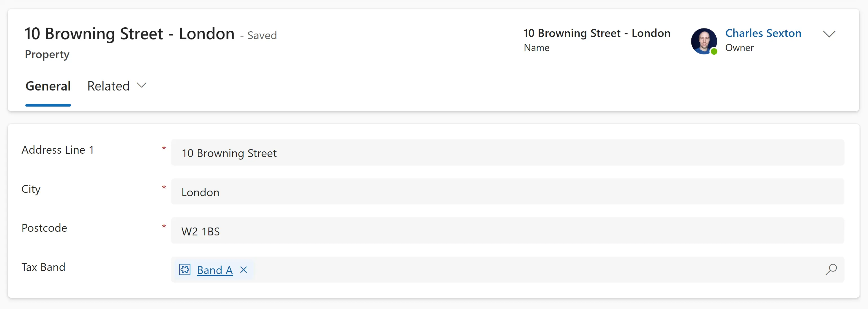The width and height of the screenshot is (868, 309).
Task: Open the Related tab dropdown arrow
Action: click(x=142, y=85)
